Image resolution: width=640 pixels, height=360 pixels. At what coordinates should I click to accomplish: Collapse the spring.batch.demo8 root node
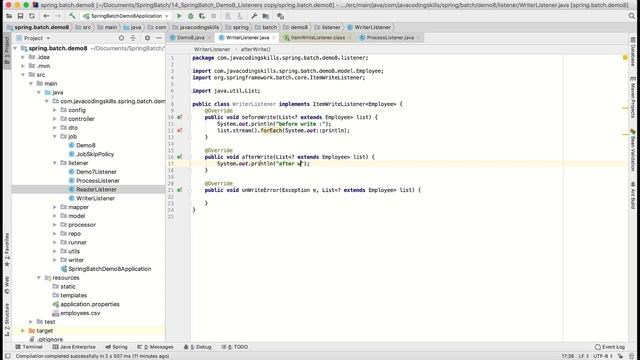tap(16, 48)
